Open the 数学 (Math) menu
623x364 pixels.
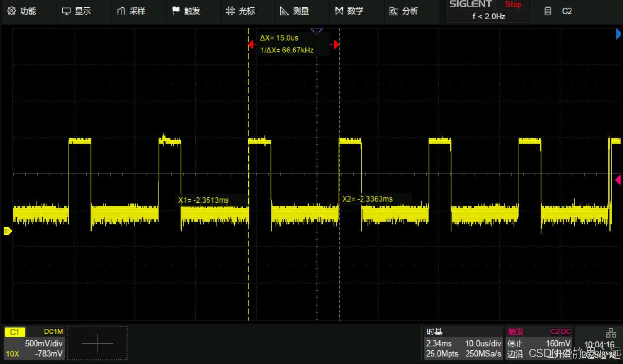349,11
